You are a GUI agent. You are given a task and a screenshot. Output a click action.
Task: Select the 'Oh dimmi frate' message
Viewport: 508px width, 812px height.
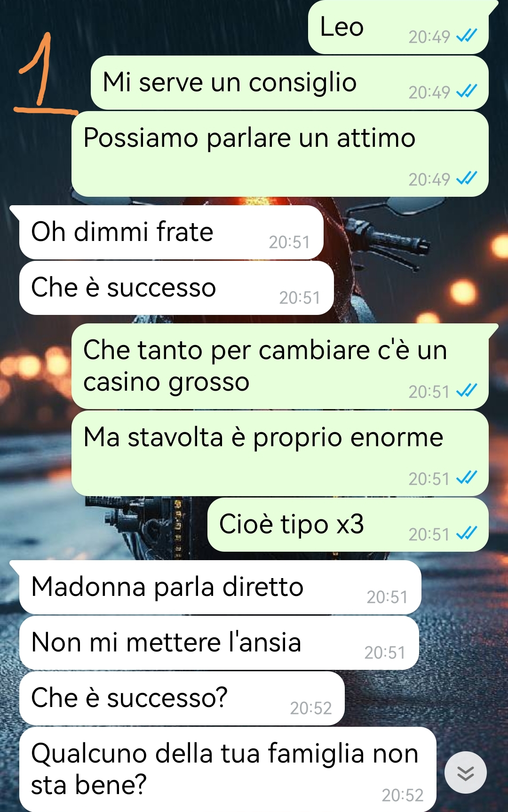pyautogui.click(x=171, y=233)
